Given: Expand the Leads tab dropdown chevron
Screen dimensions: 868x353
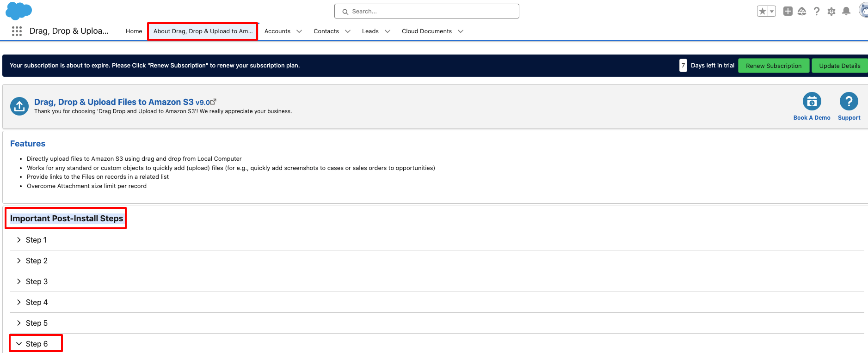Looking at the screenshot, I should [388, 31].
